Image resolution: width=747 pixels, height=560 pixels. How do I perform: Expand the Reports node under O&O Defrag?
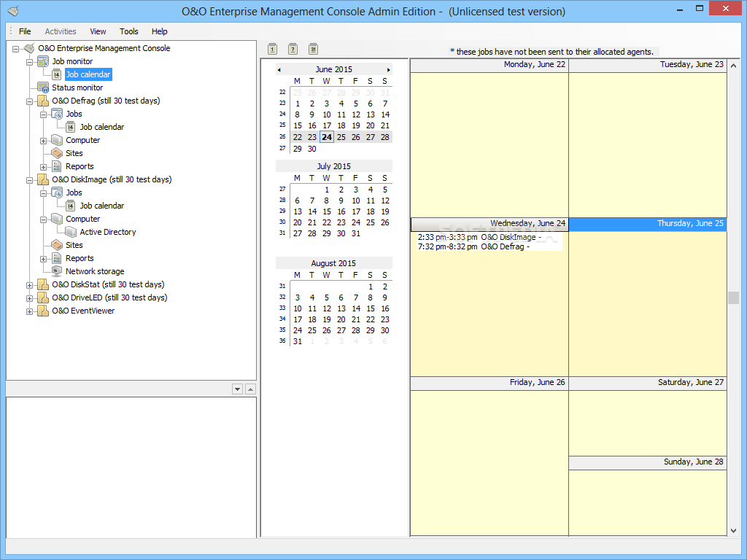pyautogui.click(x=43, y=167)
